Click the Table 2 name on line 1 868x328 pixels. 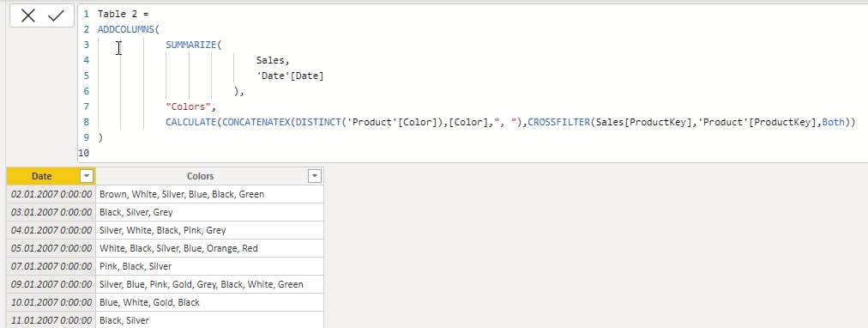(118, 14)
